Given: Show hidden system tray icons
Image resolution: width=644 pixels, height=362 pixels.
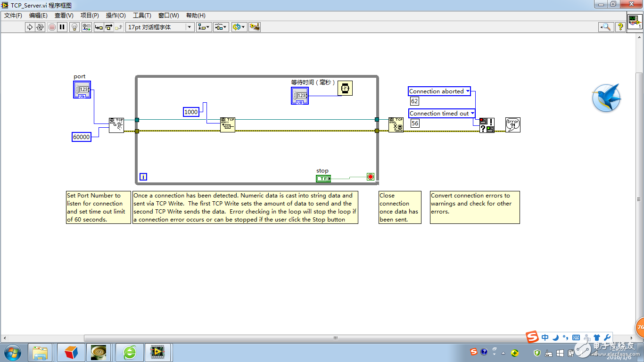Looking at the screenshot, I should [504, 353].
